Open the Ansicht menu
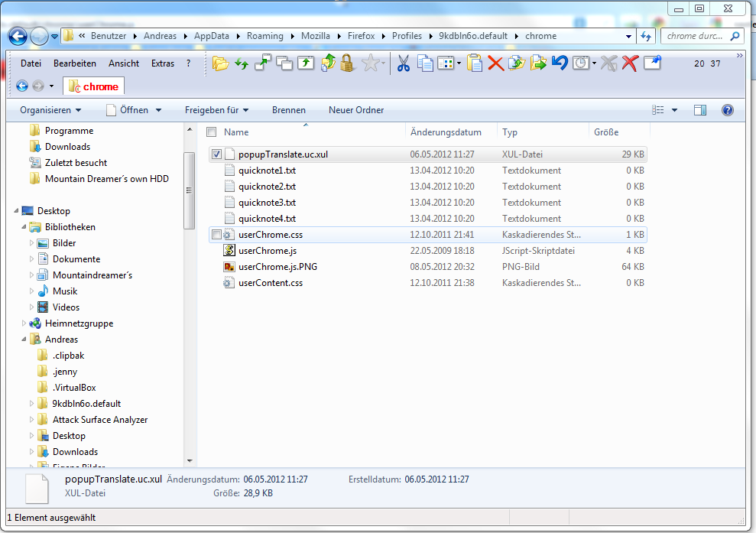 point(124,63)
